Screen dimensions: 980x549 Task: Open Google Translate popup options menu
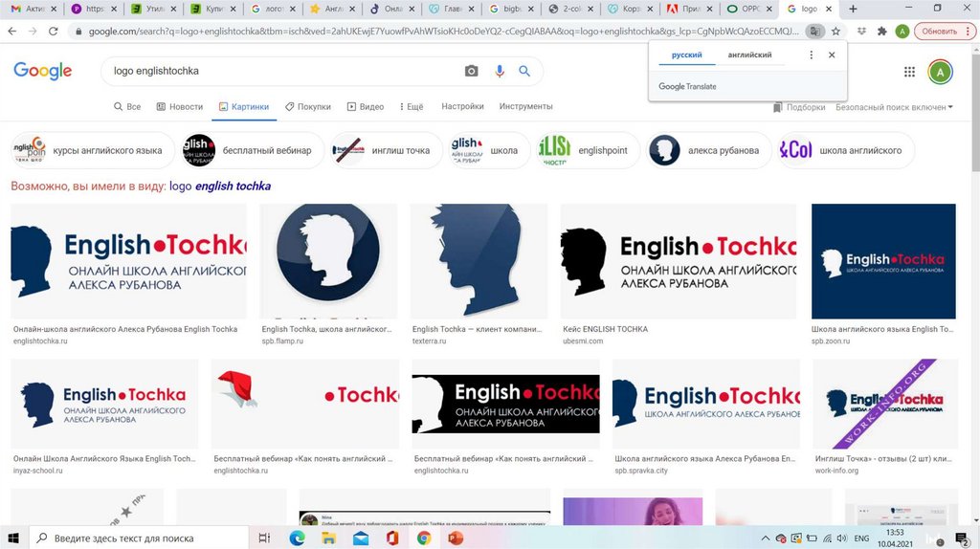(812, 55)
